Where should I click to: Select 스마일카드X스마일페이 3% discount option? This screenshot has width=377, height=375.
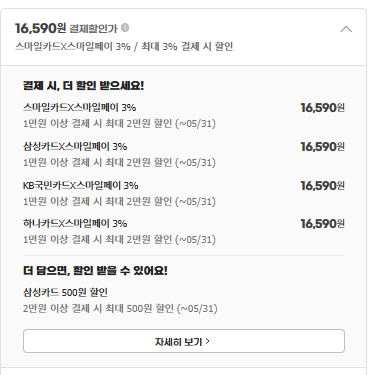coord(79,108)
